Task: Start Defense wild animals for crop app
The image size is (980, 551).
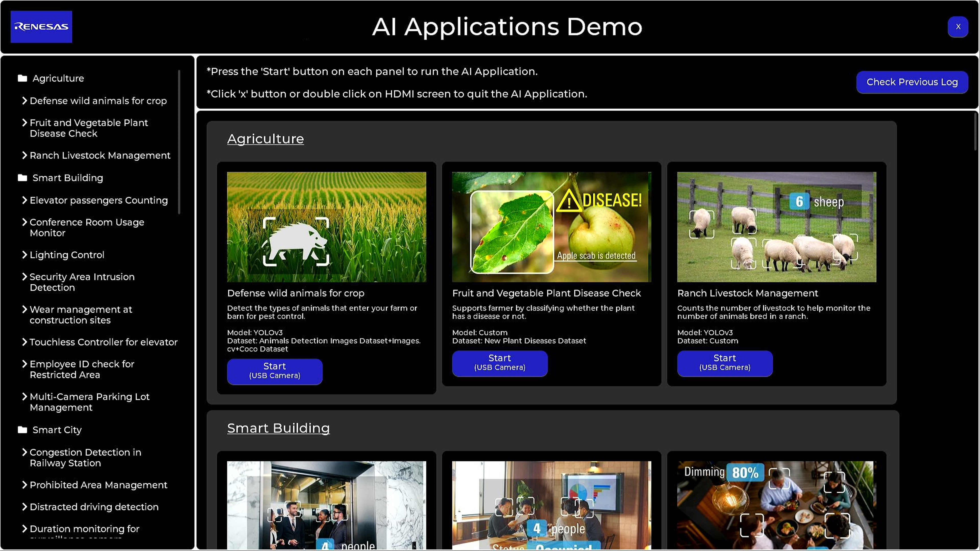Action: pos(274,371)
